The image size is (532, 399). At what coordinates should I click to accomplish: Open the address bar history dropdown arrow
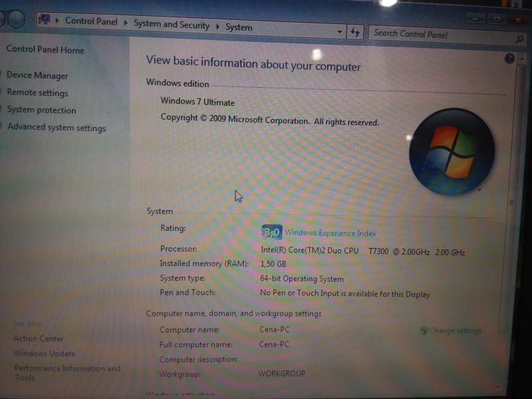coord(340,31)
